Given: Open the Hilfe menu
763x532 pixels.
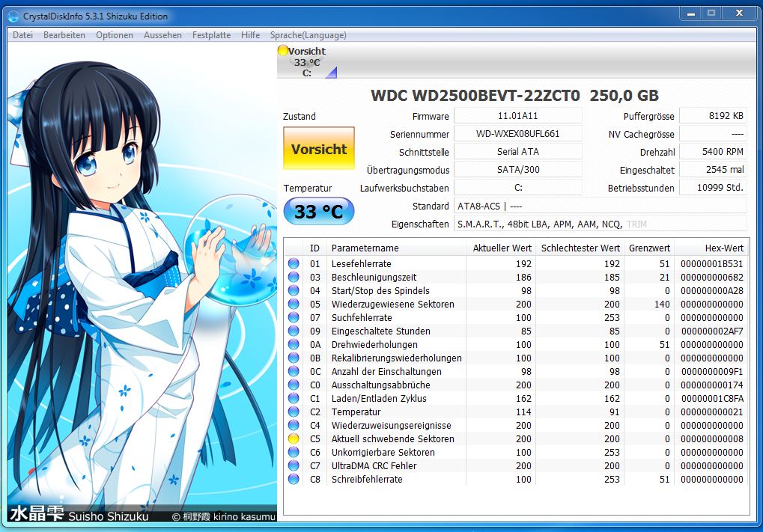Looking at the screenshot, I should click(250, 35).
